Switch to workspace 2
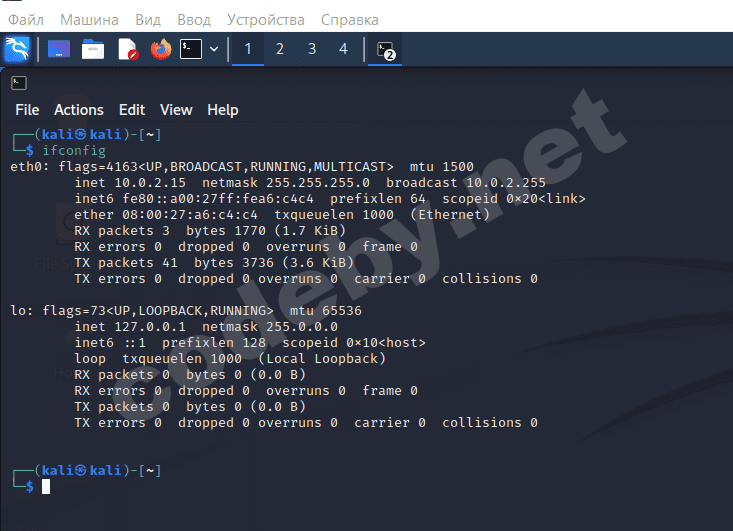Screen dimensions: 733x531 (280, 49)
